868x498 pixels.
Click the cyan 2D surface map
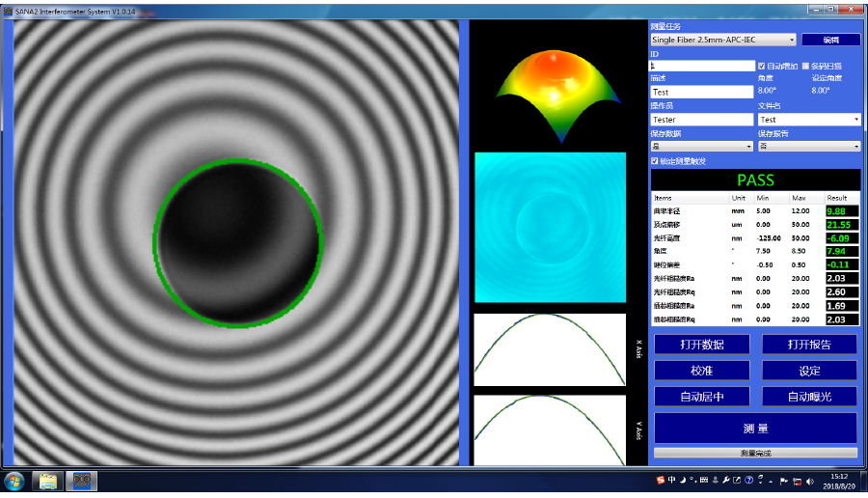pyautogui.click(x=551, y=227)
